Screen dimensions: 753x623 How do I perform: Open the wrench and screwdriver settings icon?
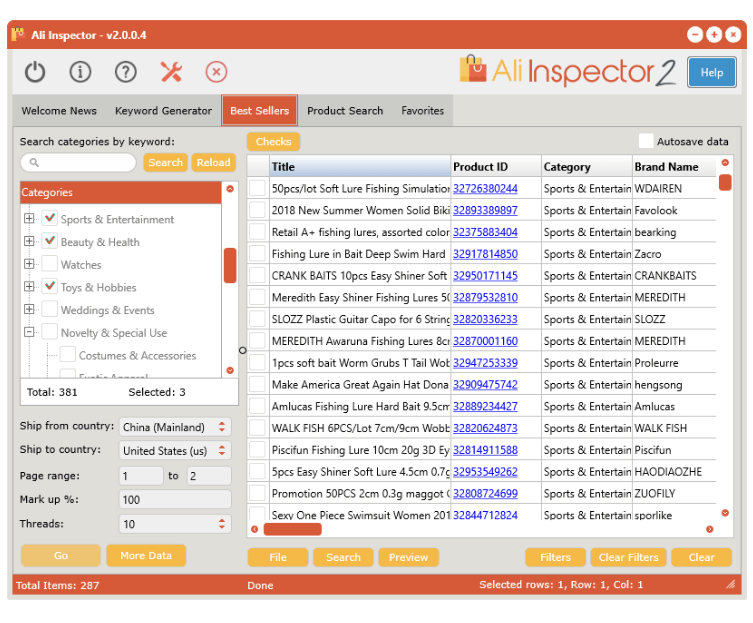pyautogui.click(x=171, y=72)
